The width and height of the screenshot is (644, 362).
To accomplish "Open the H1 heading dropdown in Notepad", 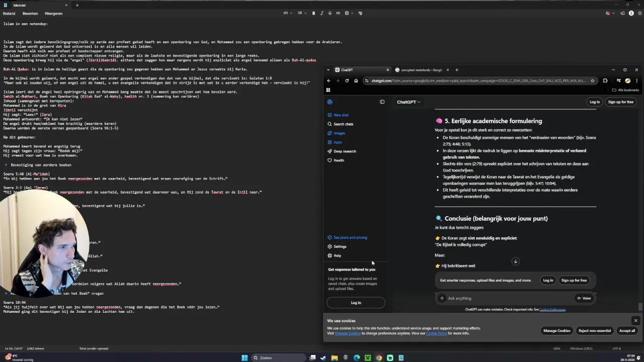I will [x=287, y=13].
